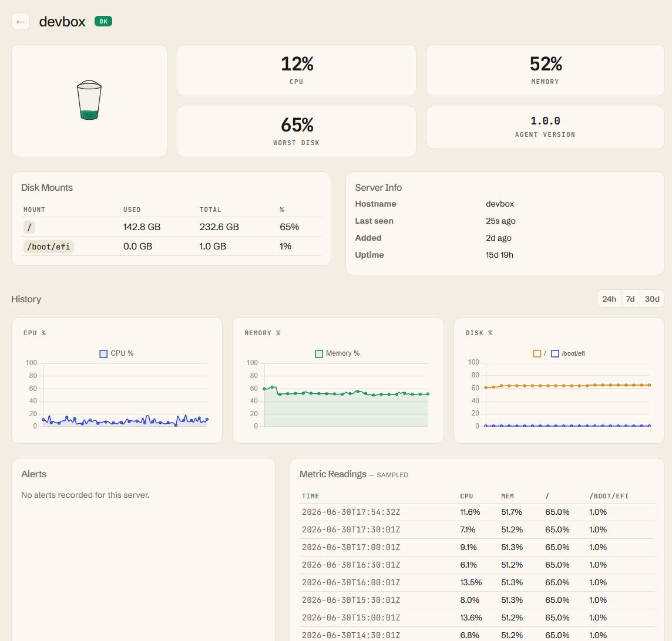This screenshot has width=672, height=641.
Task: Click the 15d 19h uptime value
Action: 499,255
